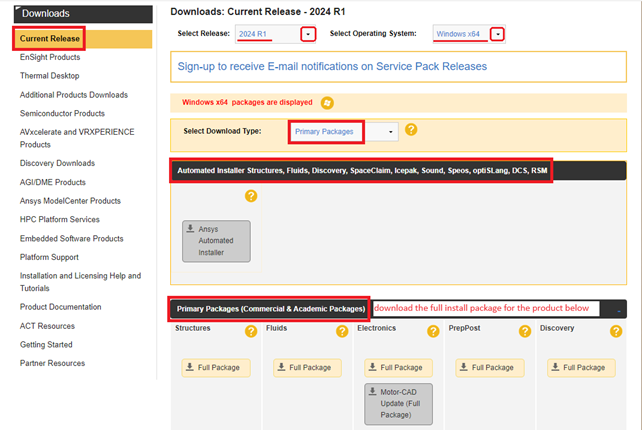
Task: Download Structures Full Package
Action: (216, 368)
